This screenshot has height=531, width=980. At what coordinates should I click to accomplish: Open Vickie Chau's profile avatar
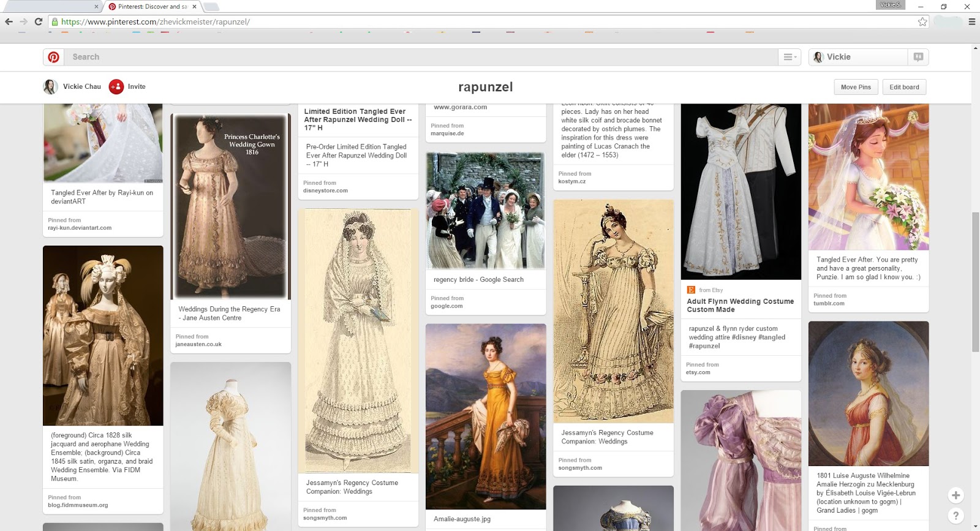(50, 87)
